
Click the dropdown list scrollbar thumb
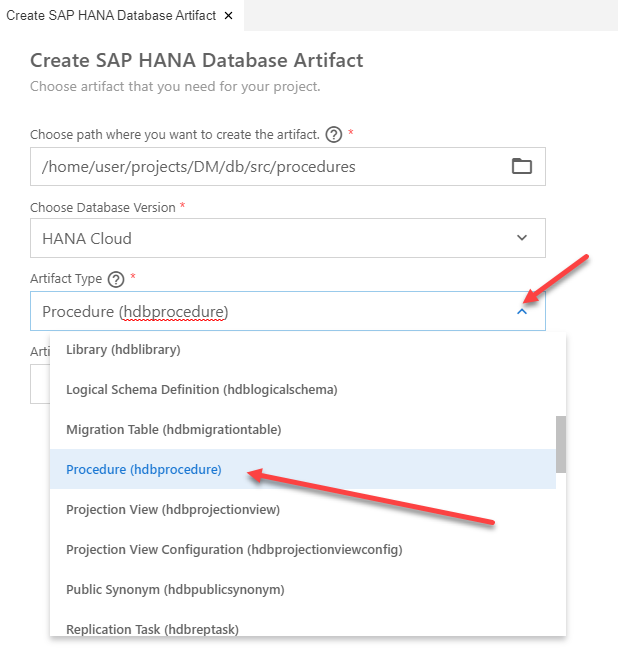pyautogui.click(x=561, y=444)
